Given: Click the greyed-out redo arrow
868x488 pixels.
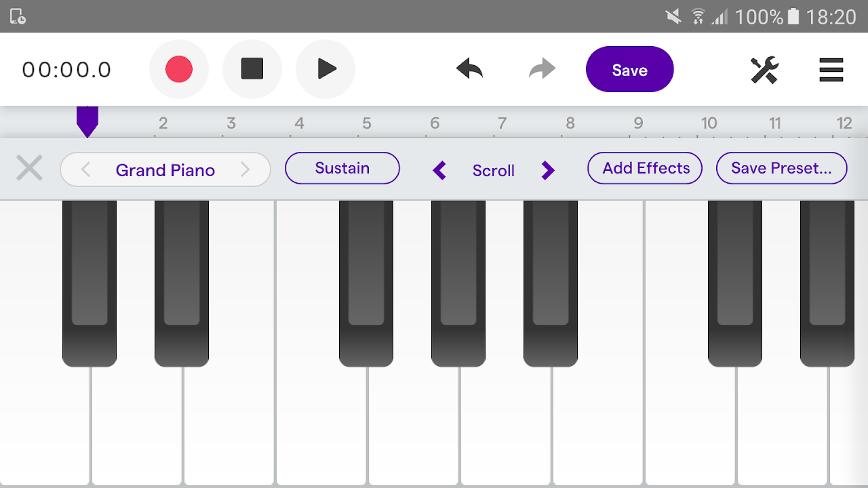Looking at the screenshot, I should [542, 68].
